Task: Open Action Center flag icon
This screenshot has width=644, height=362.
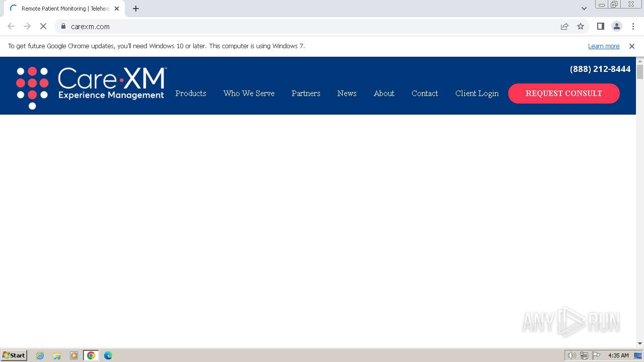Action: tap(596, 355)
